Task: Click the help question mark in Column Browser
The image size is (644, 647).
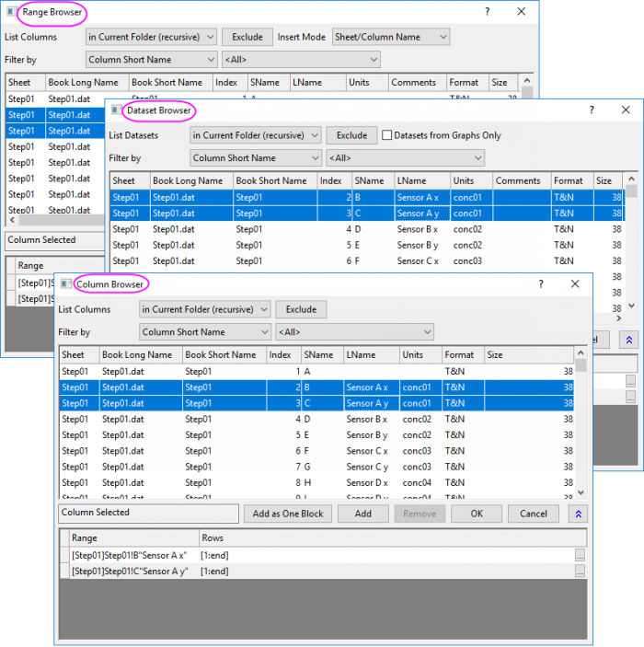Action: [x=541, y=283]
